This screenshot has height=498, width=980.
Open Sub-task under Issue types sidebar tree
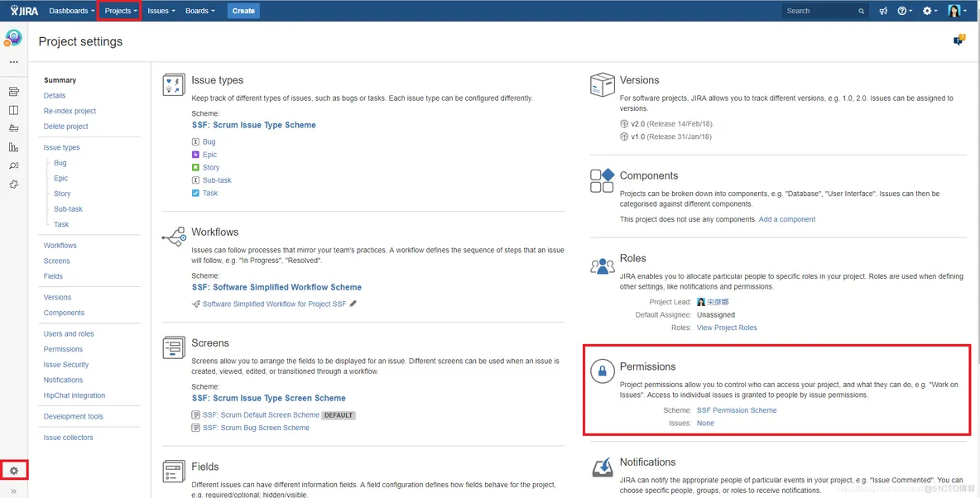coord(68,208)
